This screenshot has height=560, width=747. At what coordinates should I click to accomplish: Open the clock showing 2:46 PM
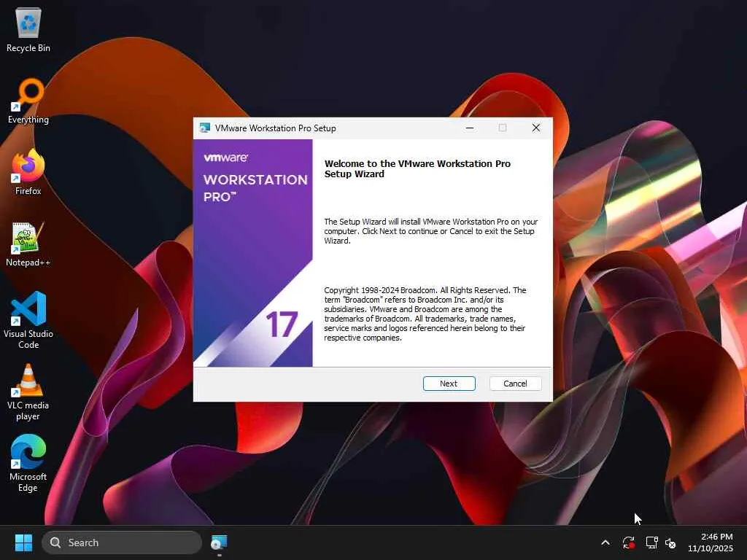pos(710,542)
